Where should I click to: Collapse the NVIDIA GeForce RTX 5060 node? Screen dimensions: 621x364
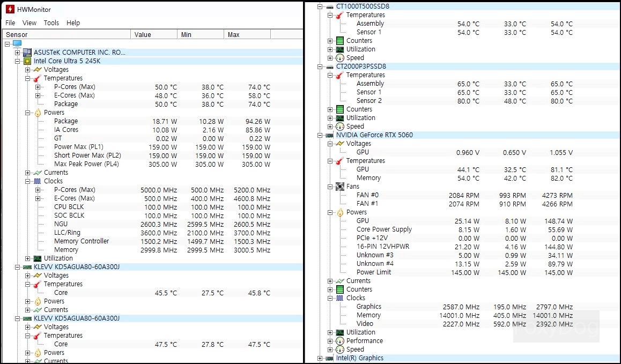pyautogui.click(x=320, y=136)
